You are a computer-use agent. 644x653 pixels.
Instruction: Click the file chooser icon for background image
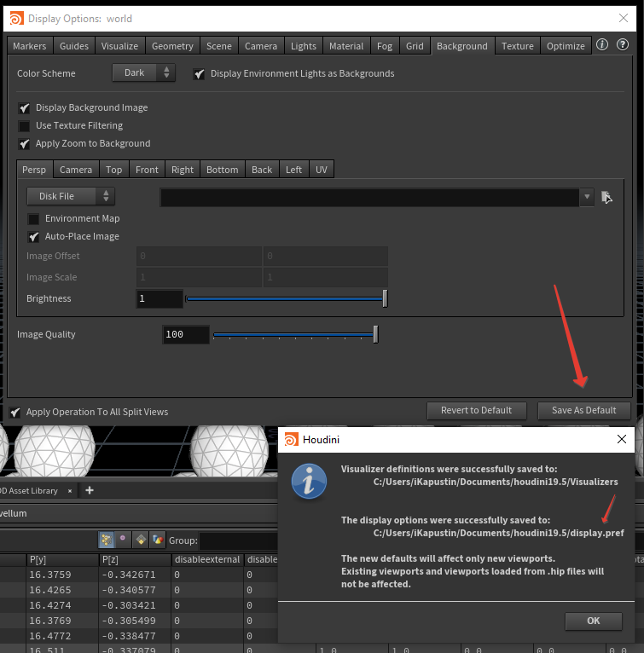(x=606, y=197)
